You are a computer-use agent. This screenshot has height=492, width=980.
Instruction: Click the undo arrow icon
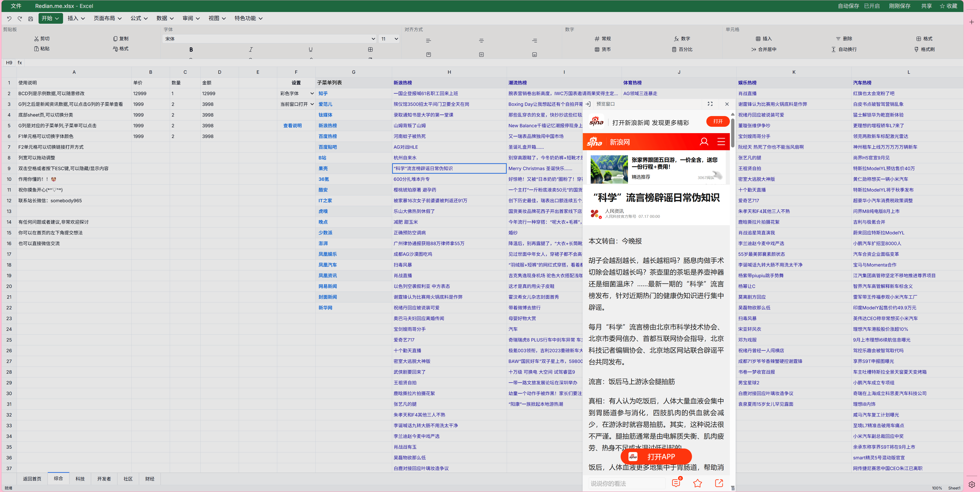(x=9, y=18)
